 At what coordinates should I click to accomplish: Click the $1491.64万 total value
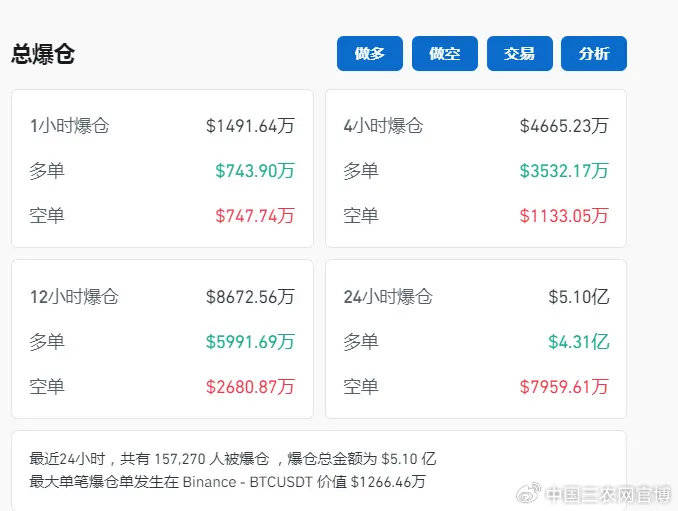click(x=250, y=126)
